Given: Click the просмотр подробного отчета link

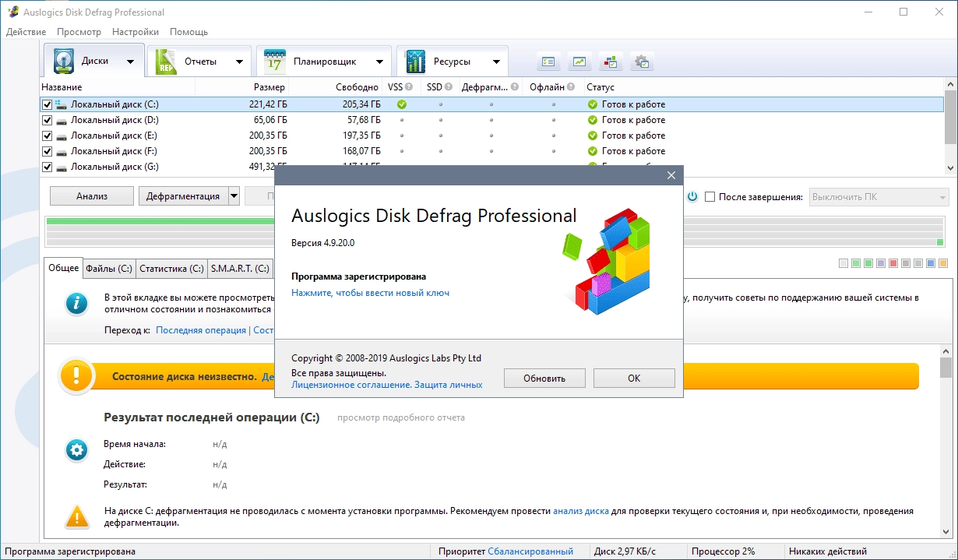Looking at the screenshot, I should (401, 417).
